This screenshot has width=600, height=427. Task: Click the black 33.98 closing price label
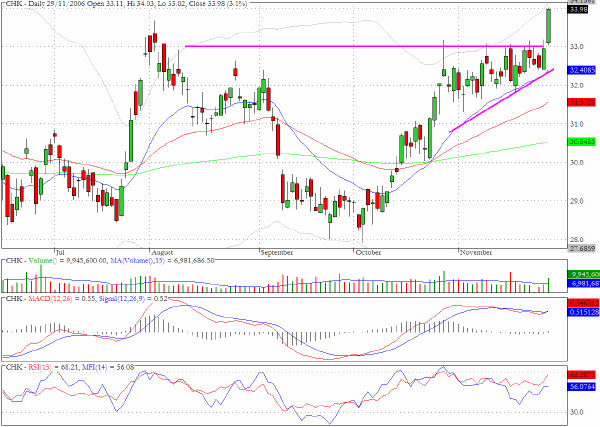click(578, 10)
